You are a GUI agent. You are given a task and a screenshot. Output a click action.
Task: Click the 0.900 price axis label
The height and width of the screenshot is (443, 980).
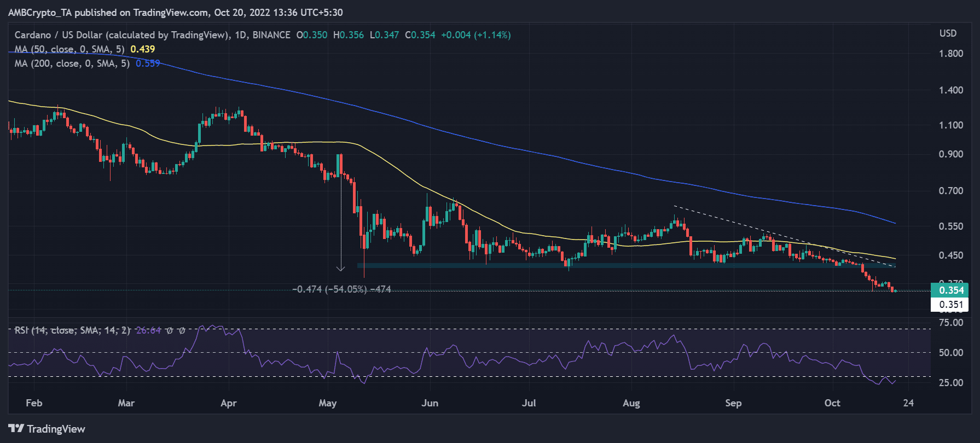951,154
